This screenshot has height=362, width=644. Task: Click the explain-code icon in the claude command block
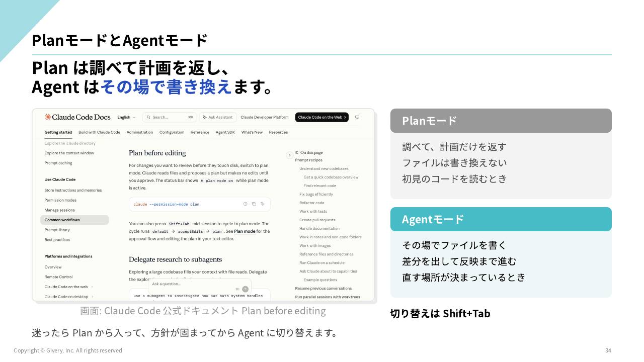click(x=246, y=204)
